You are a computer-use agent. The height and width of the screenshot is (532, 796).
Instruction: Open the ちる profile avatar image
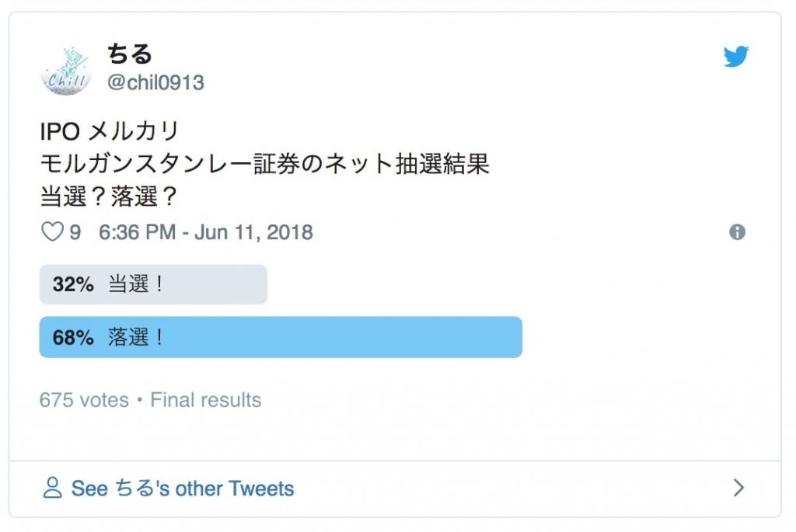(65, 71)
